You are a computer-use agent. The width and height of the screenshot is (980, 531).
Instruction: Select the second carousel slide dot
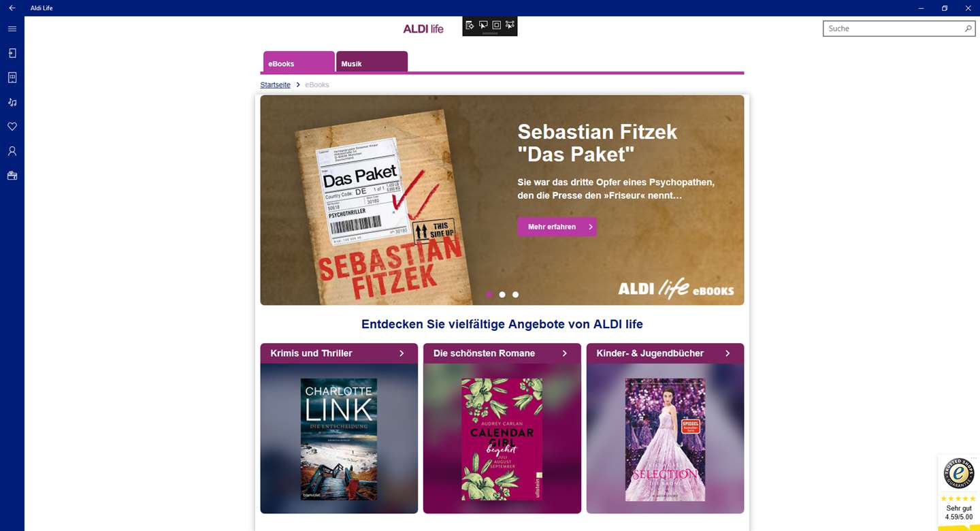(502, 295)
